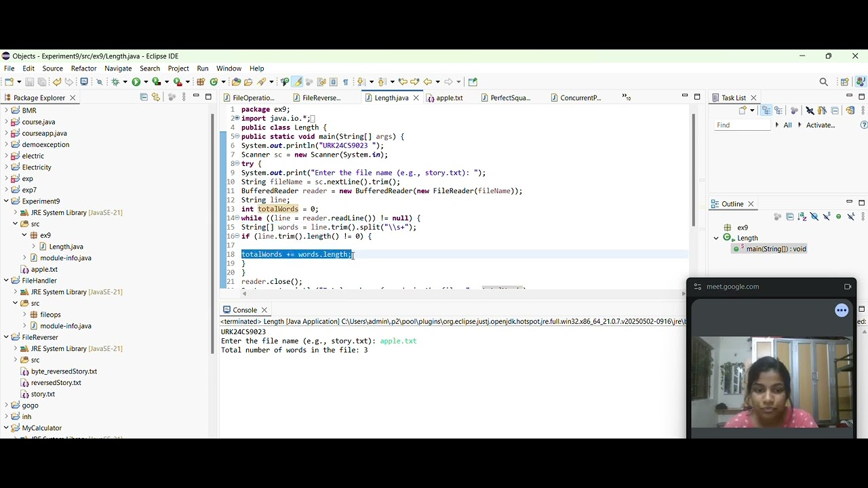Navigate Back with yellow left arrow
Screen dimensions: 868x488
[x=428, y=82]
